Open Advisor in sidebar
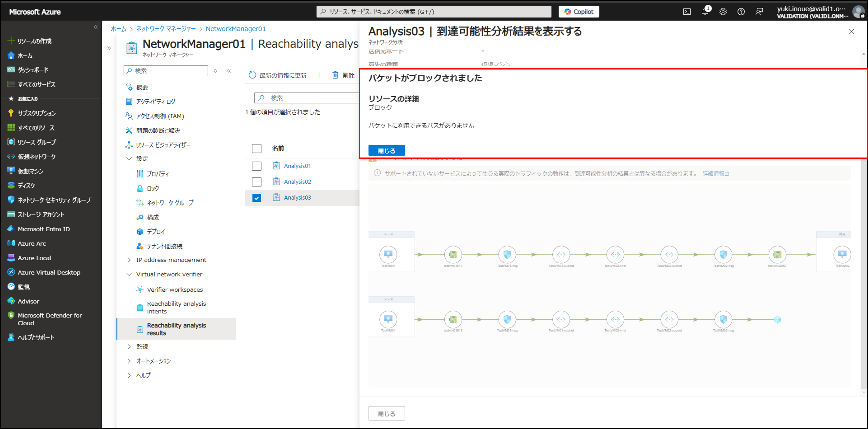 [x=23, y=301]
